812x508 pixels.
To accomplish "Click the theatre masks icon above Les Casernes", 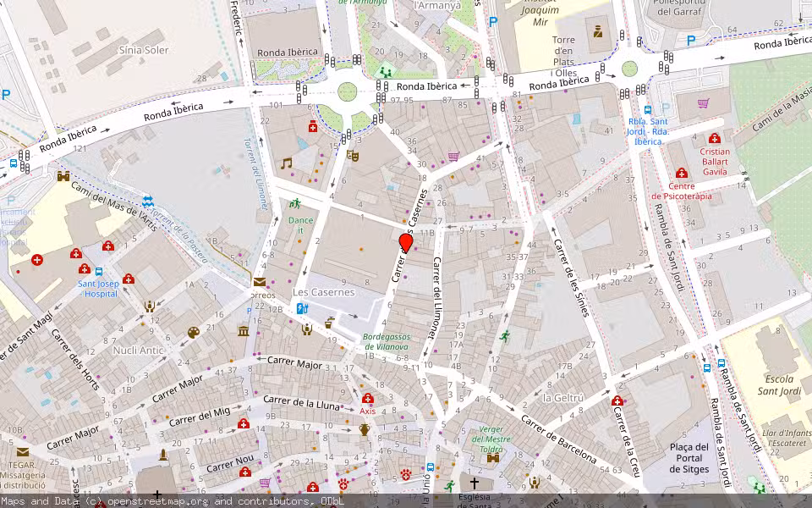I will point(353,156).
